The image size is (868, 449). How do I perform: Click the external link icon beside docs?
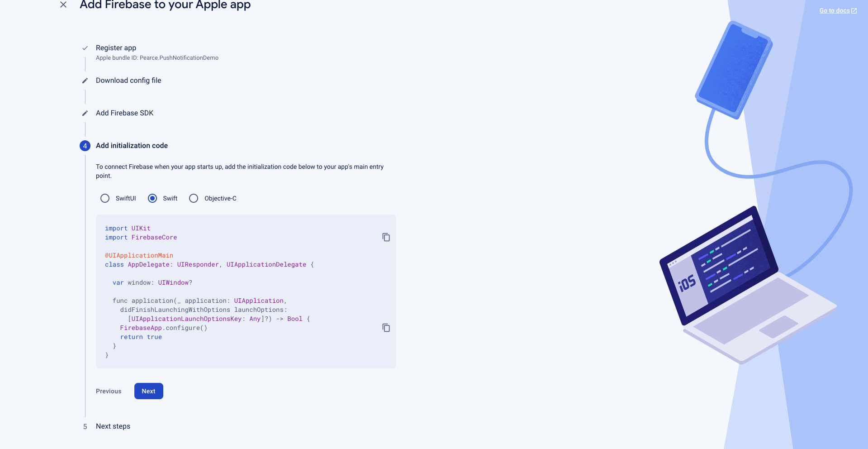click(x=854, y=11)
